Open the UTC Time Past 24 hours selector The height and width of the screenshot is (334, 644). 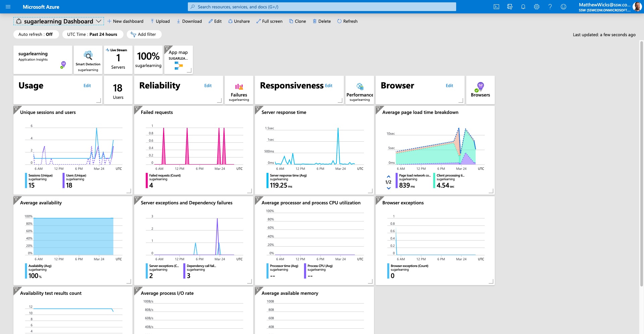[x=92, y=34]
